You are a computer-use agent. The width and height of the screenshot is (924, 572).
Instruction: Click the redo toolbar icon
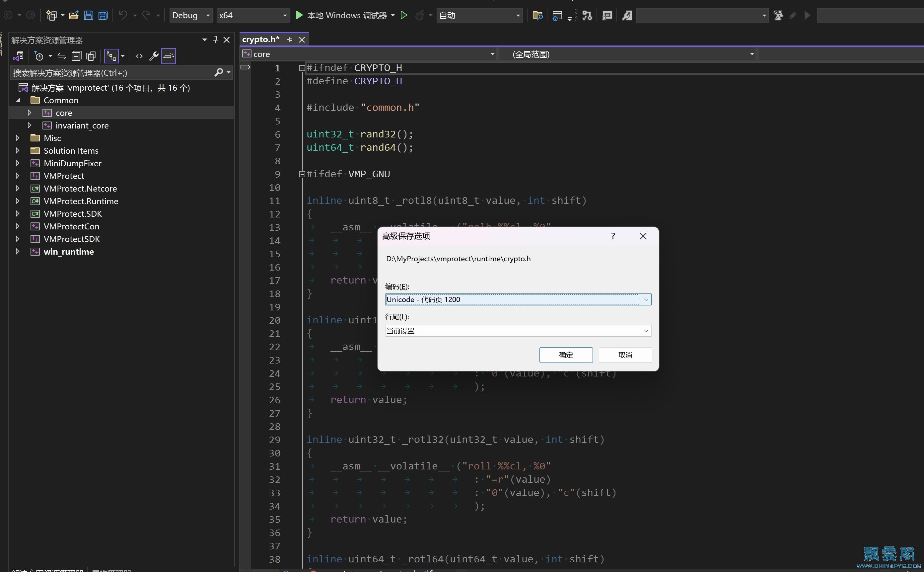[x=147, y=15]
